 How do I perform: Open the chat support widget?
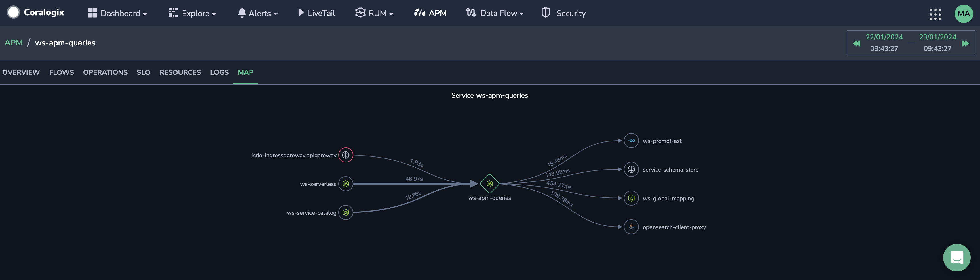point(957,258)
